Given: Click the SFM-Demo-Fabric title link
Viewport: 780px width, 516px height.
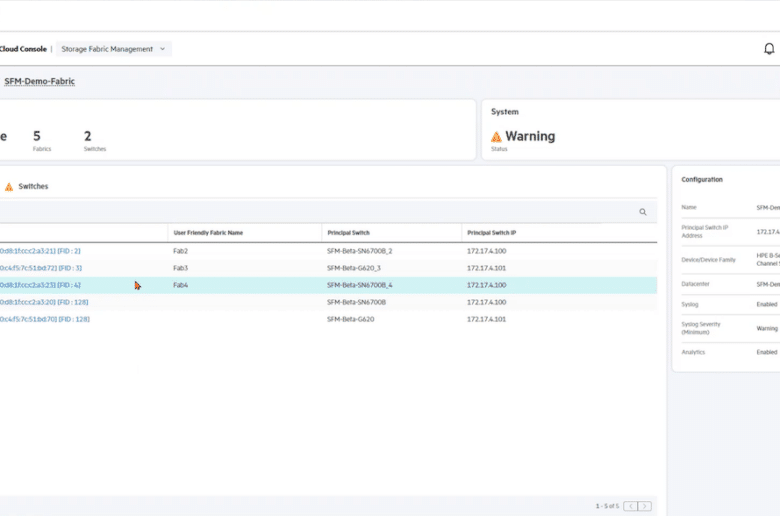Looking at the screenshot, I should tap(39, 81).
